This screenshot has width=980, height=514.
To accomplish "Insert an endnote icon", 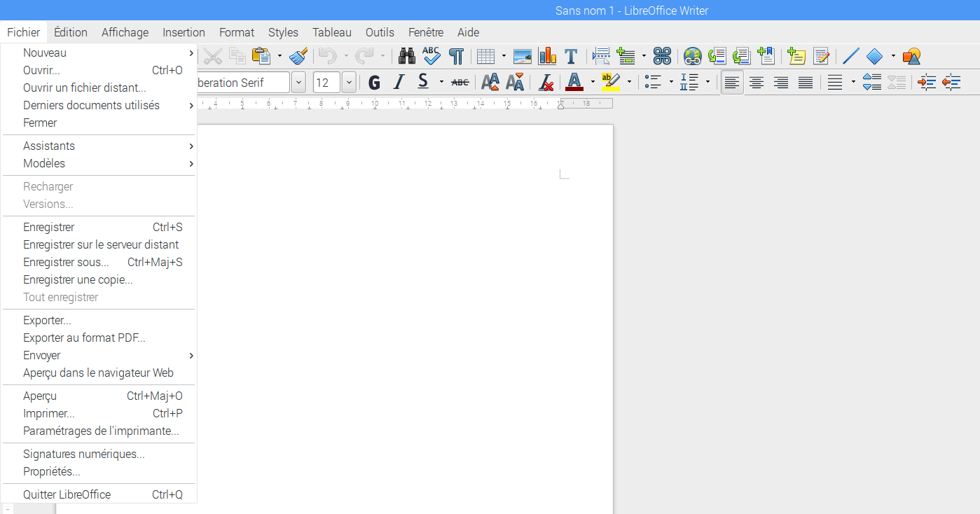I will click(x=742, y=56).
